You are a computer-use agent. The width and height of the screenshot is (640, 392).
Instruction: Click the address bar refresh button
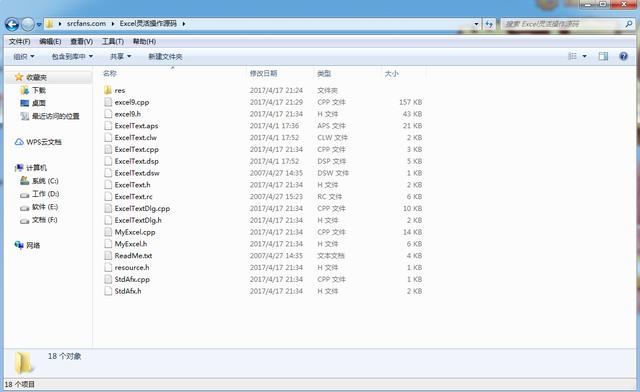point(489,24)
